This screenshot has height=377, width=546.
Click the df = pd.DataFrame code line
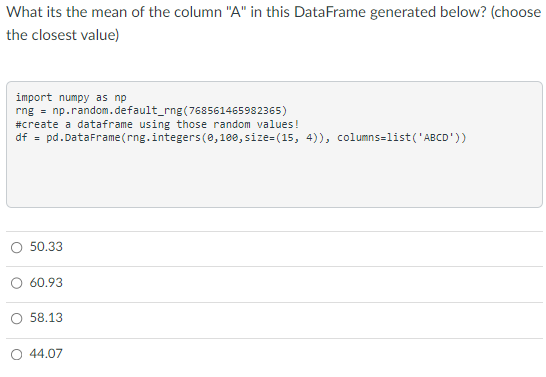241,138
